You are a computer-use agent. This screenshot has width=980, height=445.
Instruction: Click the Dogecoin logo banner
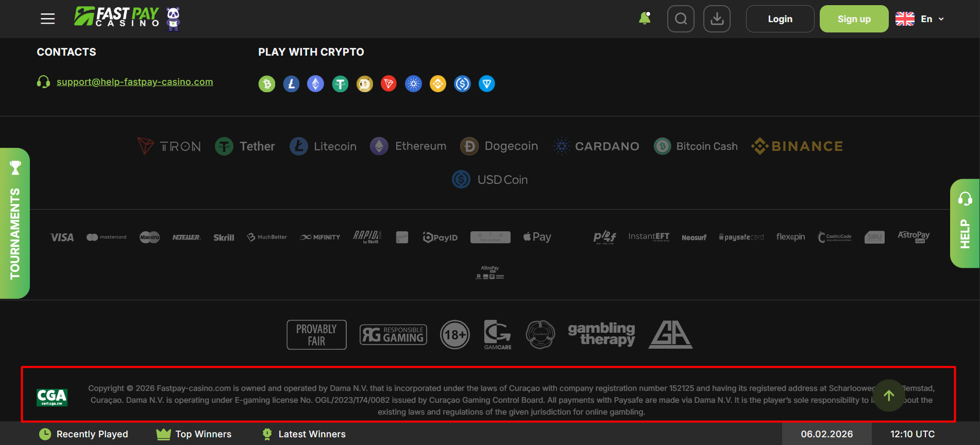[499, 146]
